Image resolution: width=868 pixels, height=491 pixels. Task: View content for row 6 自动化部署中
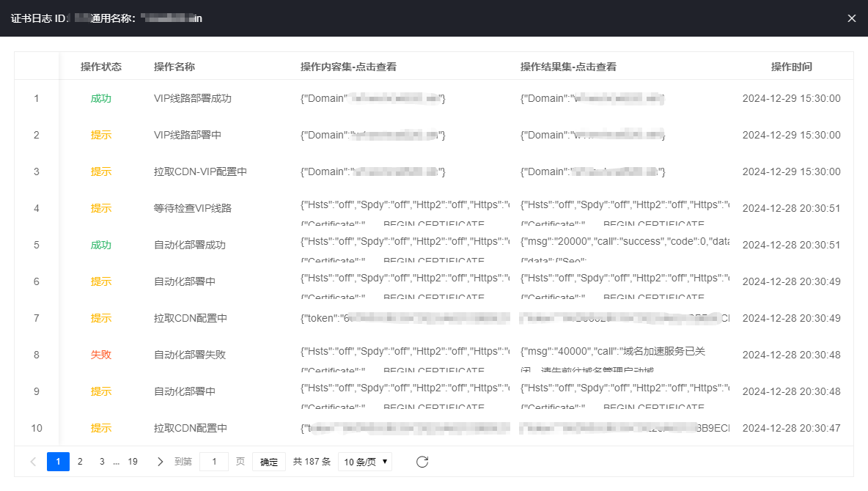[x=405, y=286]
